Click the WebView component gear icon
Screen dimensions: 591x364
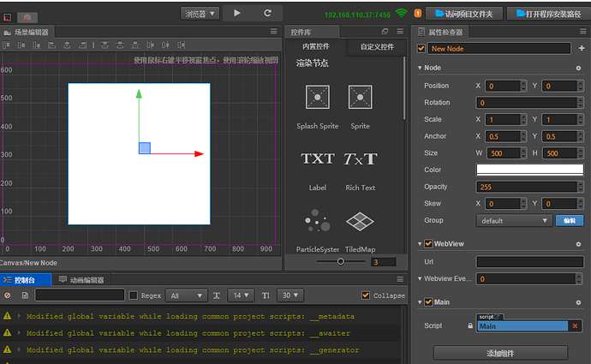coord(578,244)
